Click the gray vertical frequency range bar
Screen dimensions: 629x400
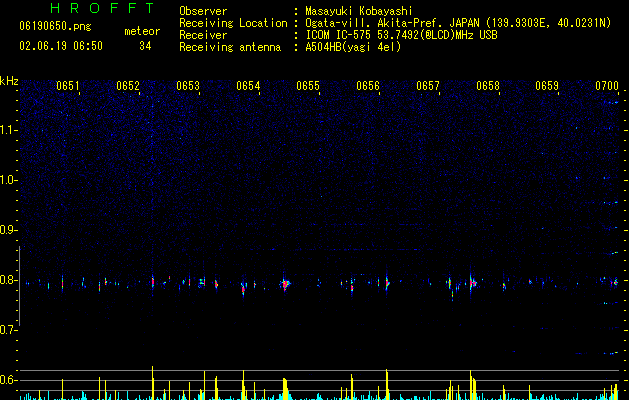click(20, 286)
